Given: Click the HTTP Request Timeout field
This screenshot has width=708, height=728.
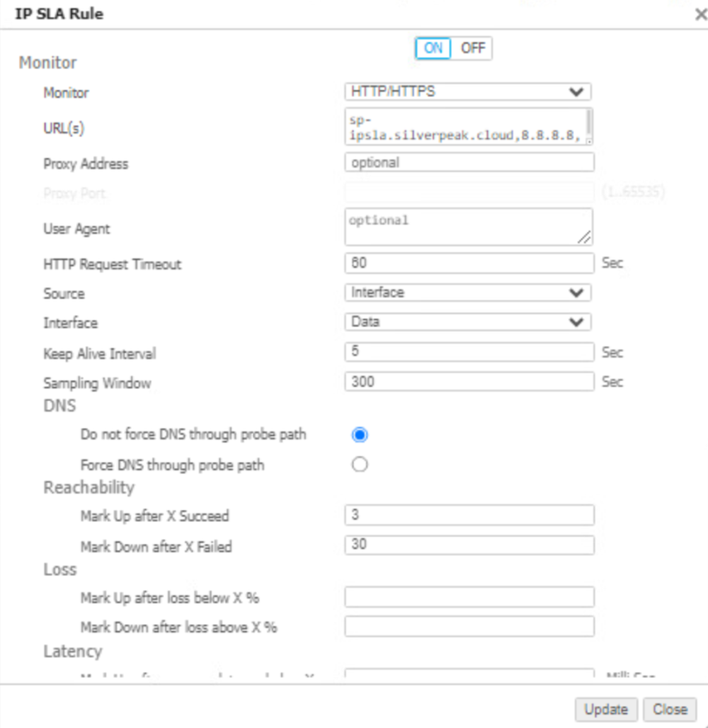Looking at the screenshot, I should [x=469, y=263].
